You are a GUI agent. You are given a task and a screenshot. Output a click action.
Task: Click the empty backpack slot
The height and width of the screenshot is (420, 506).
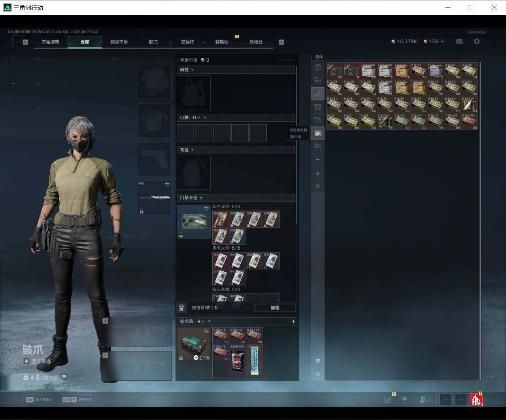(194, 173)
